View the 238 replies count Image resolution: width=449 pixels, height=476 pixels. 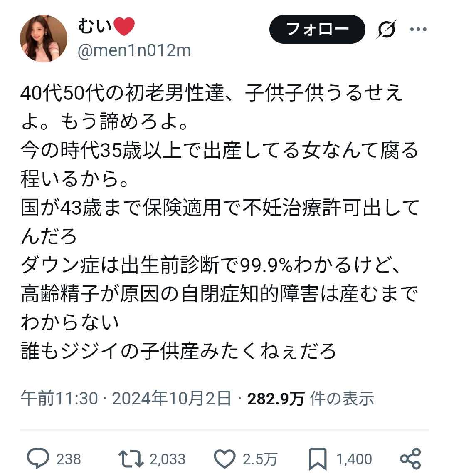pyautogui.click(x=69, y=459)
